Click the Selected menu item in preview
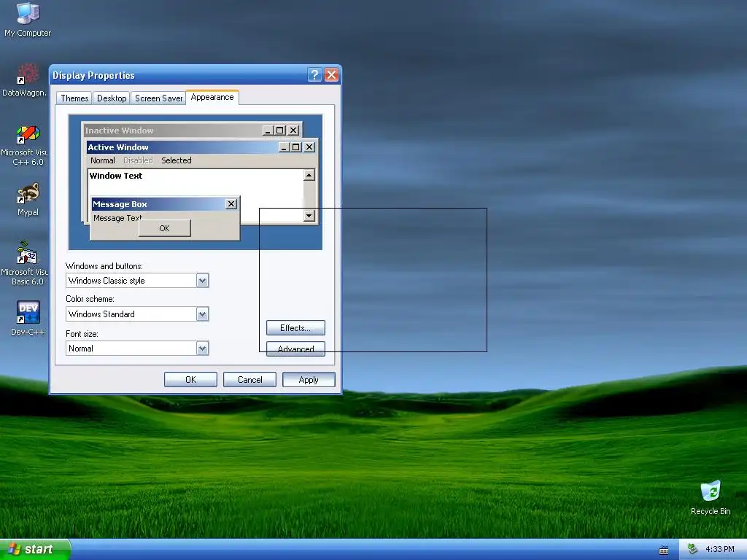The image size is (747, 560). (x=177, y=160)
